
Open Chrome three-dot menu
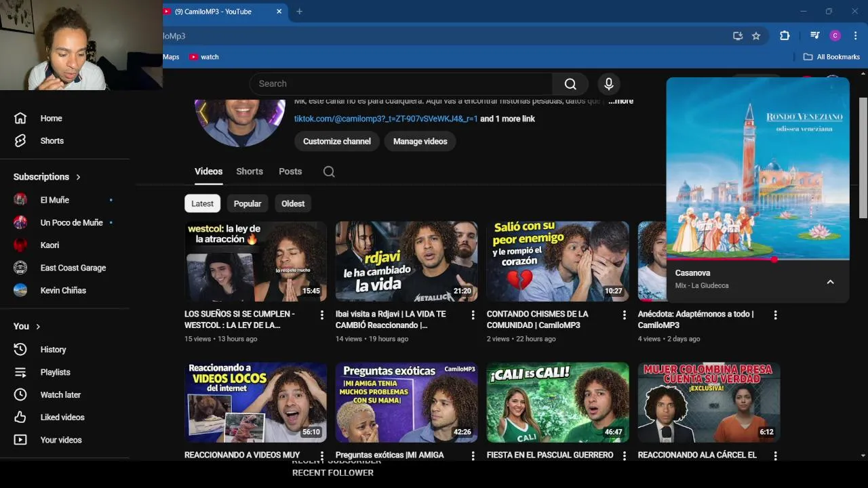[856, 36]
